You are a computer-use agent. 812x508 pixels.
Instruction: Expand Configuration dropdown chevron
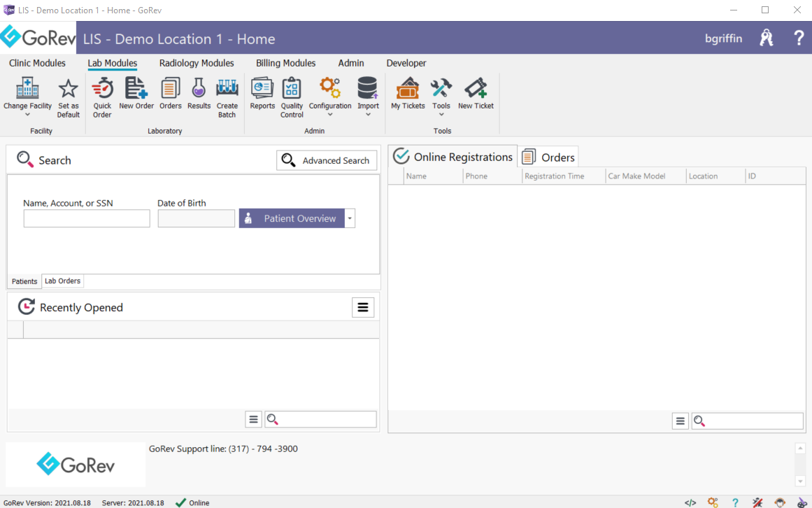(x=330, y=115)
